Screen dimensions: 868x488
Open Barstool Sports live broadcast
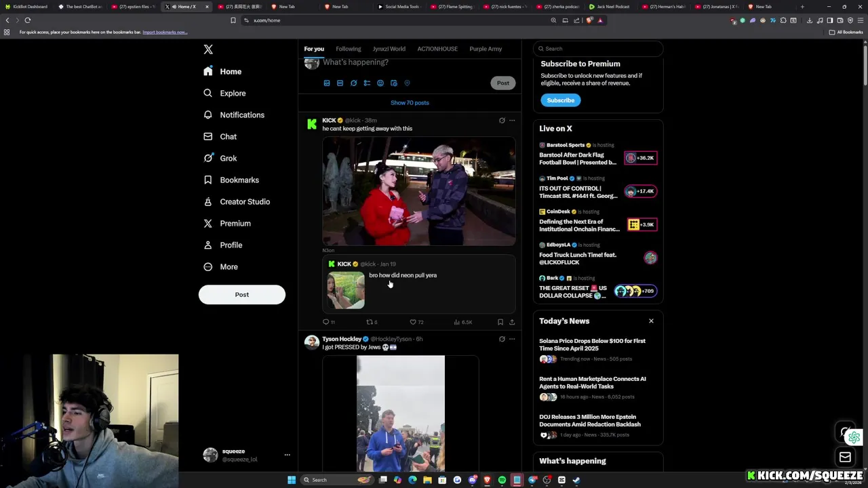[x=598, y=155]
